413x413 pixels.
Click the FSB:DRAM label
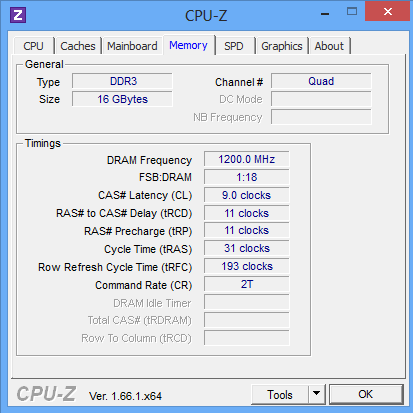coord(165,177)
